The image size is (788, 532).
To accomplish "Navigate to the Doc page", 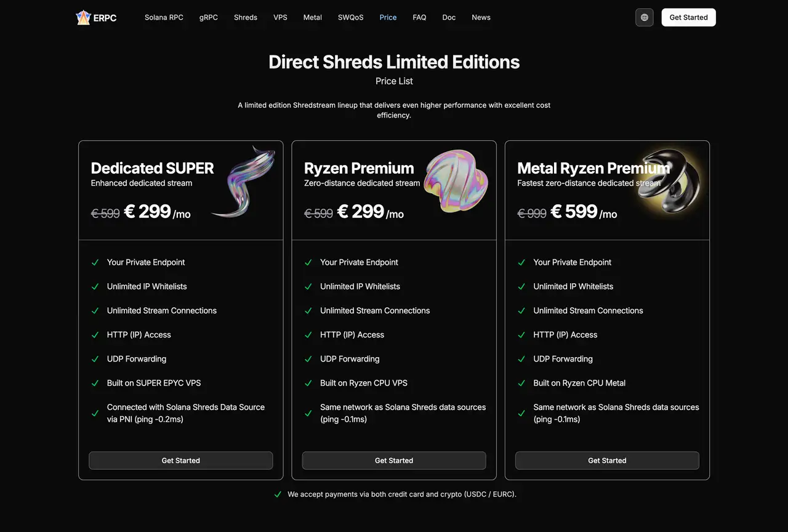I will point(449,17).
